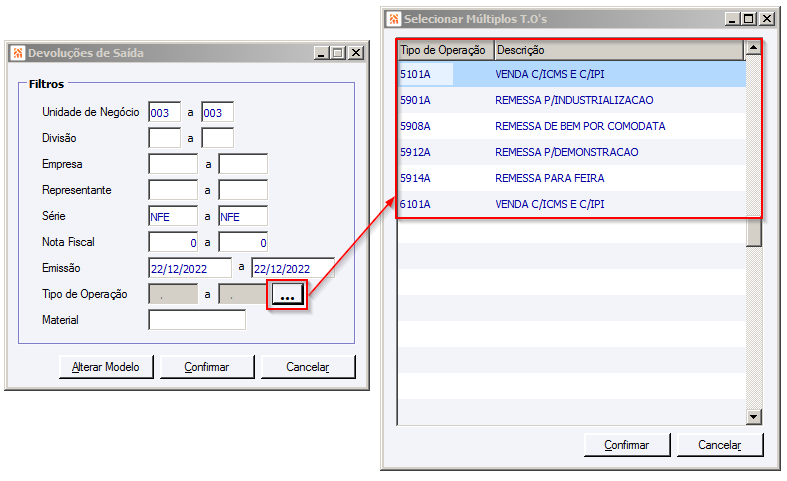This screenshot has width=787, height=481.
Task: Sort by the Tipo de Operação column header
Action: coord(446,50)
